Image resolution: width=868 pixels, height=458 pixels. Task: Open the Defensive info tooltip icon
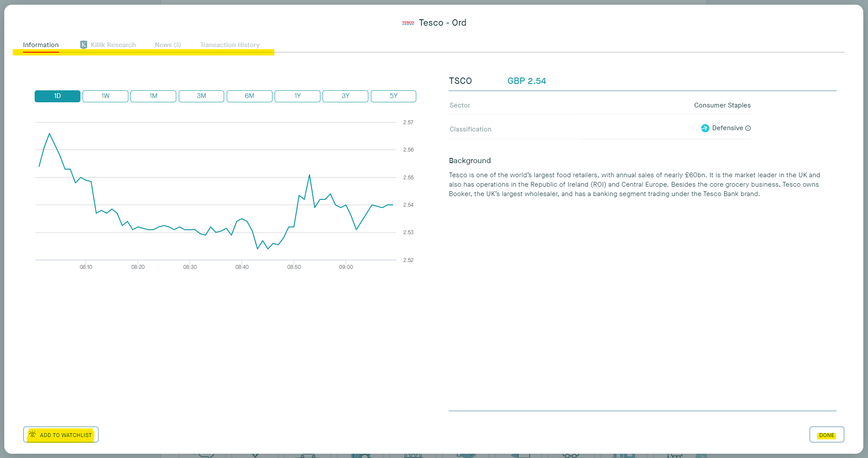click(748, 128)
